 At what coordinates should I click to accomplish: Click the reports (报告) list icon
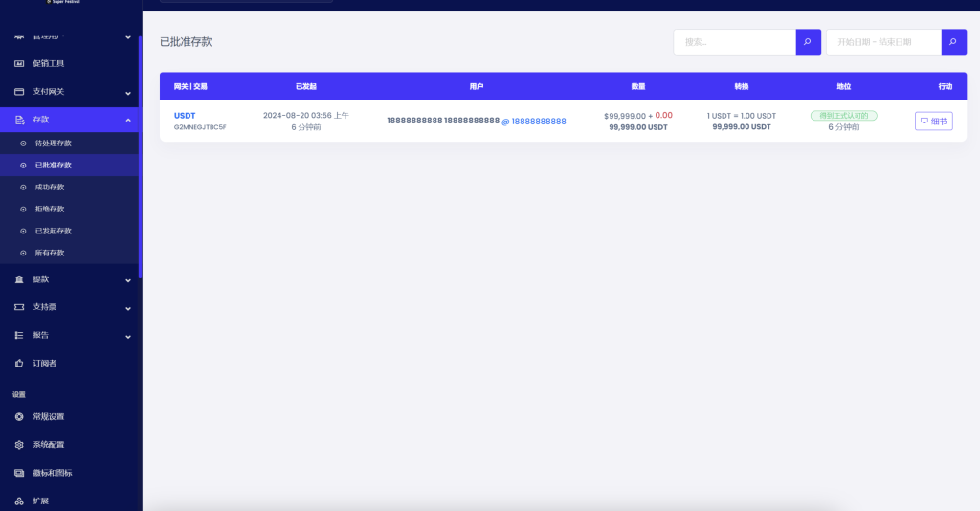pyautogui.click(x=19, y=335)
